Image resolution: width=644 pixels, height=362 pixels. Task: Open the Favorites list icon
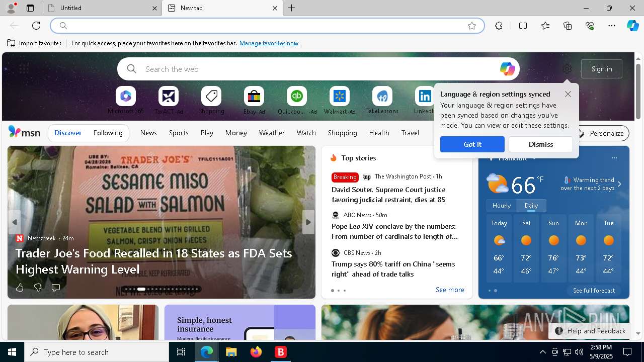pyautogui.click(x=545, y=26)
